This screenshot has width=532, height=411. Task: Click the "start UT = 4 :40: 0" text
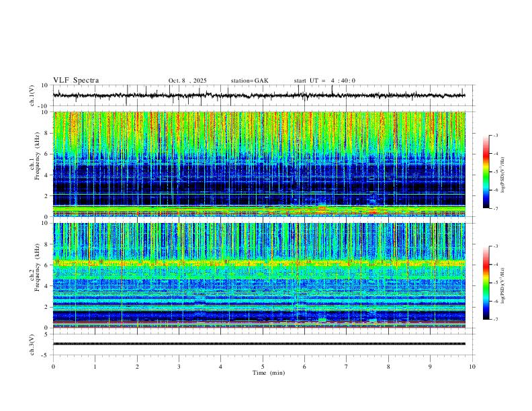click(324, 81)
